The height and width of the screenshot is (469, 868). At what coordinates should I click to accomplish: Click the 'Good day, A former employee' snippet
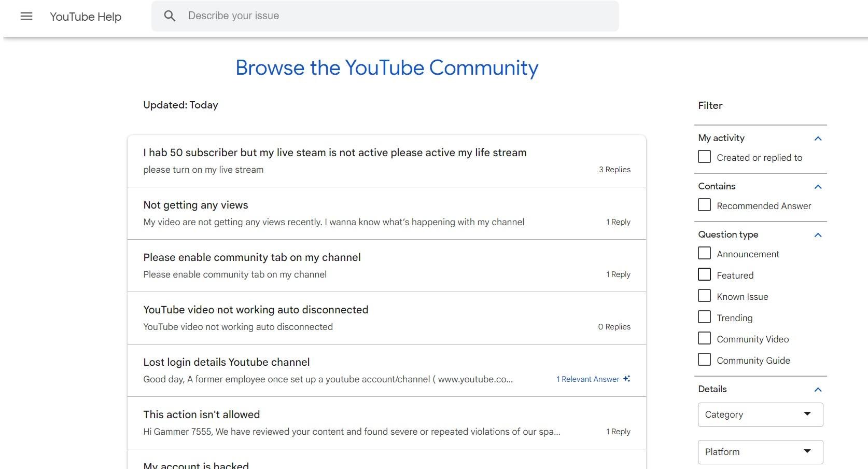(x=328, y=379)
